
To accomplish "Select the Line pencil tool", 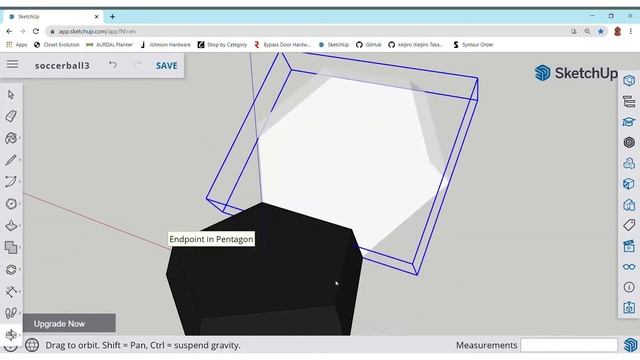I will 11,160.
